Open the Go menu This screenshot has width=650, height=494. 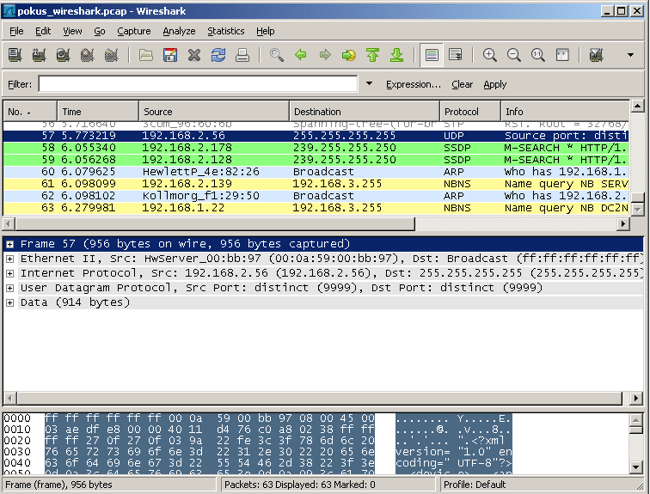tap(99, 31)
